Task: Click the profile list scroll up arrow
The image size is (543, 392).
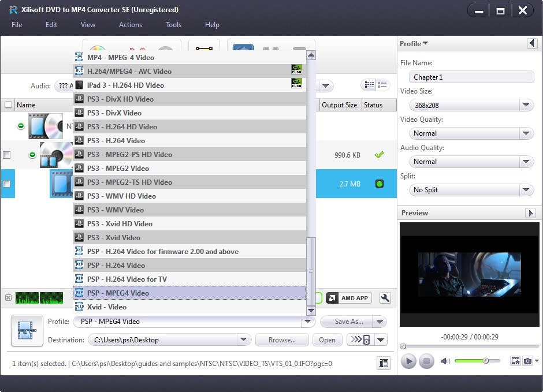Action: [x=311, y=55]
